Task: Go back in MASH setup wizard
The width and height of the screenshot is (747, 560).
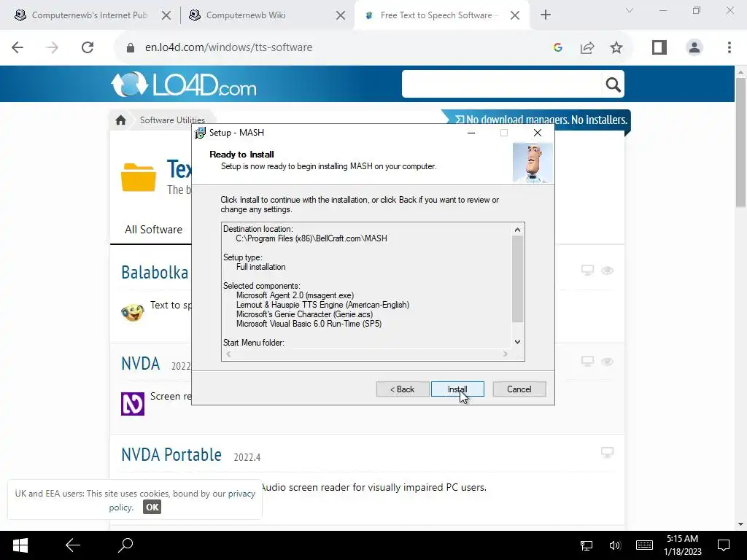Action: (402, 389)
